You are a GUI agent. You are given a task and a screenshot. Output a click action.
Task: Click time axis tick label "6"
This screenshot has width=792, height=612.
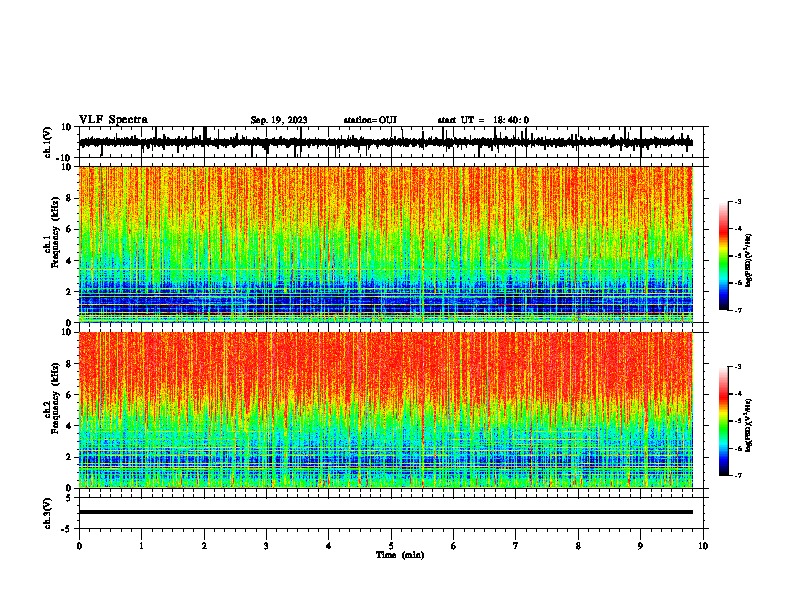point(454,546)
